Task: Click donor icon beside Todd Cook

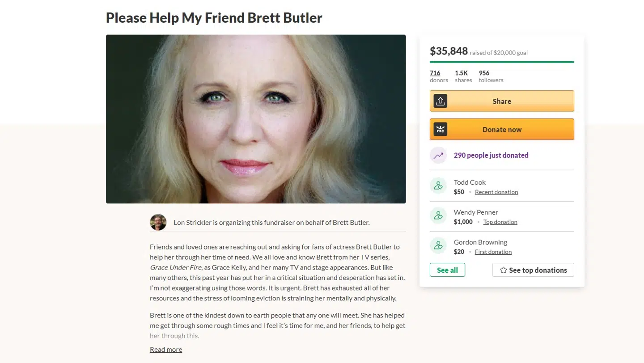Action: pyautogui.click(x=438, y=186)
